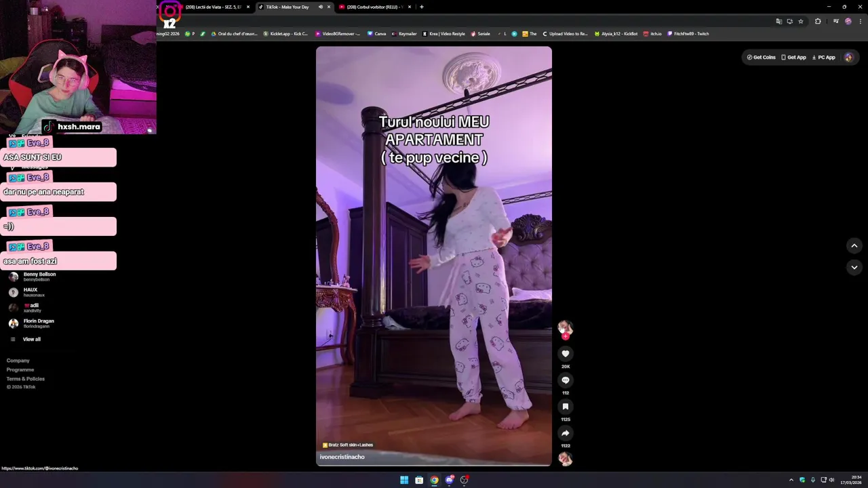Open the Canva bookmark
The height and width of the screenshot is (488, 868).
pos(376,34)
